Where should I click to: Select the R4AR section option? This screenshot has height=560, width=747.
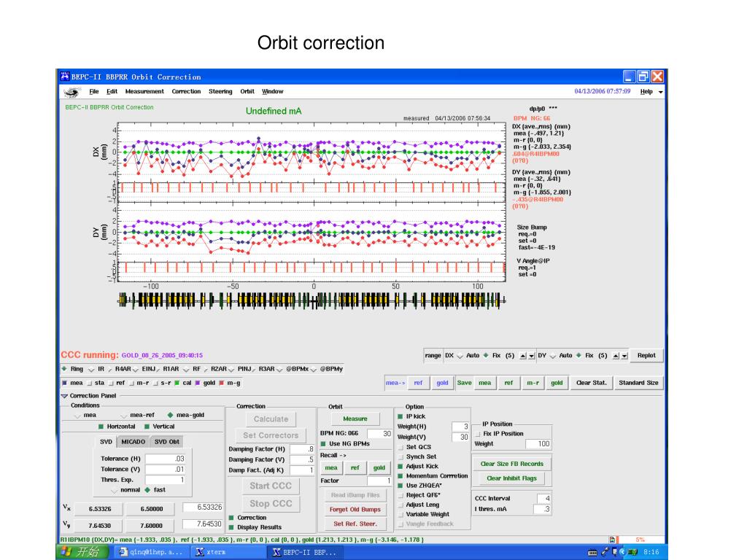pos(109,370)
